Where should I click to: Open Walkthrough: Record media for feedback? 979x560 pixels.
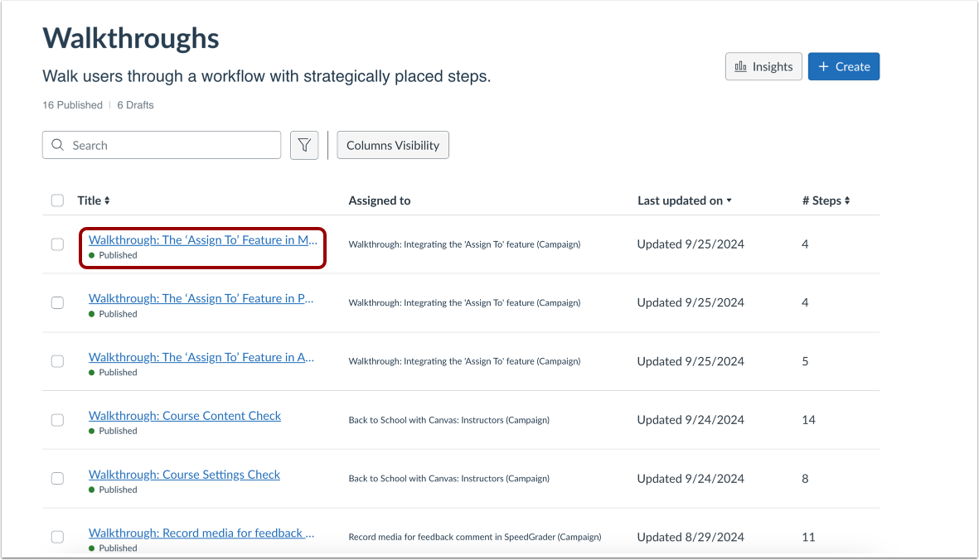pos(201,533)
